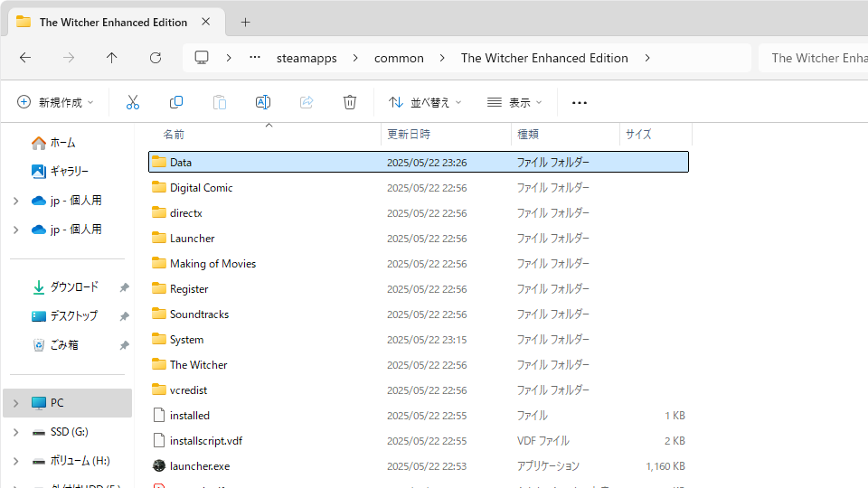Screen dimensions: 868x488
Task: Open a new tab with plus button
Action: click(x=246, y=22)
